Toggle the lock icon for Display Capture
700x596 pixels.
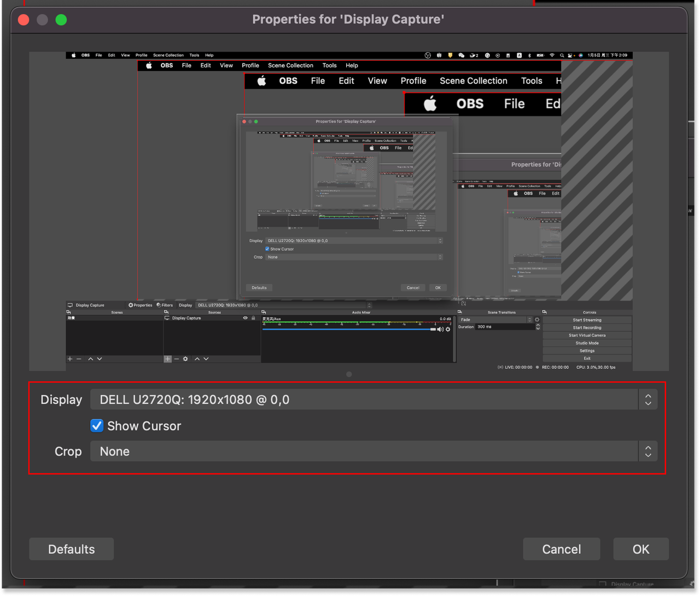(x=253, y=318)
